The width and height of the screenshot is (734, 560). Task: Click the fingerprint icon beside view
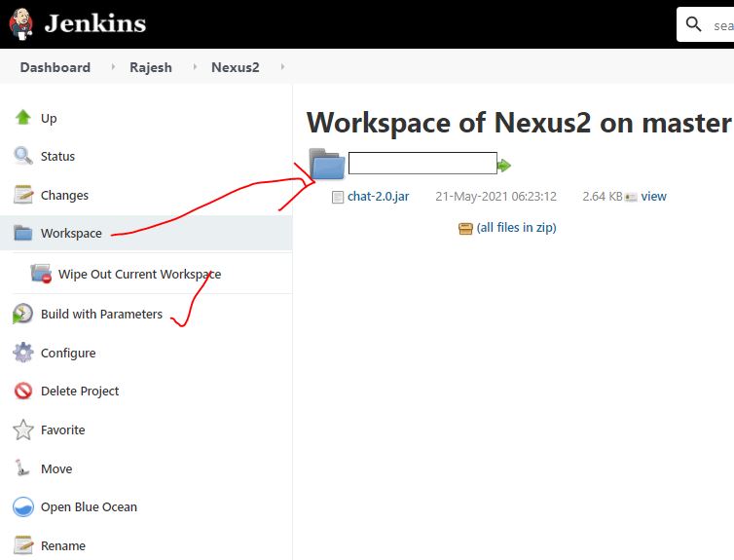point(631,197)
